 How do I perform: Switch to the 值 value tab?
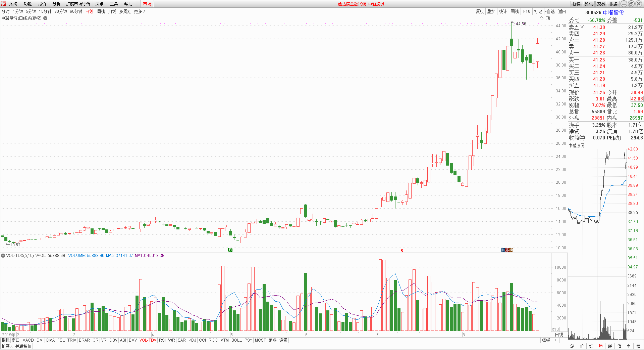click(x=620, y=346)
